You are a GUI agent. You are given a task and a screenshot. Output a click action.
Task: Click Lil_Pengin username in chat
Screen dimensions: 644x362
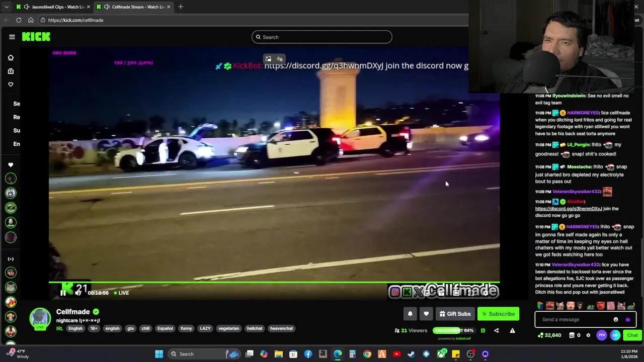pos(578,145)
